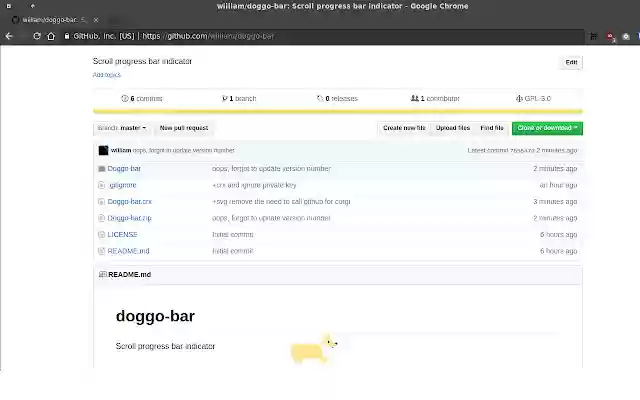This screenshot has width=640, height=400.
Task: Click the 'an hour ago' timestamp
Action: tap(558, 185)
